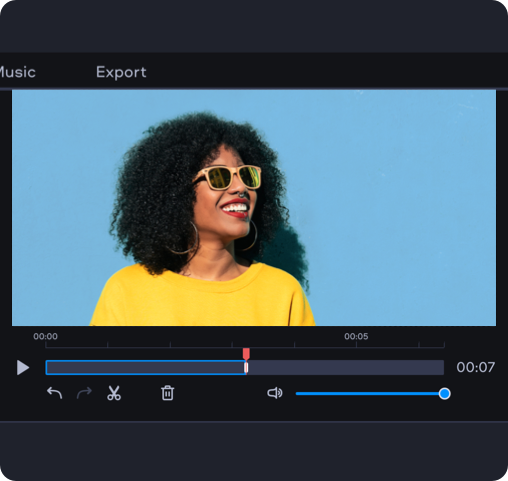Screen dimensions: 508x481
Task: Jump to the 00:05 mark on the ruler
Action: 356,336
